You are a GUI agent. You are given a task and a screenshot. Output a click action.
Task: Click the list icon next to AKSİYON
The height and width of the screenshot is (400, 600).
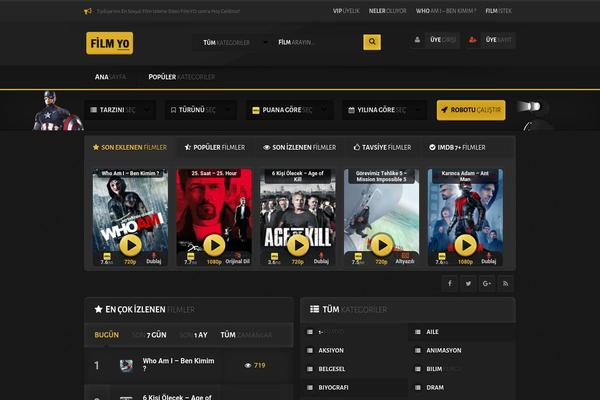(310, 350)
